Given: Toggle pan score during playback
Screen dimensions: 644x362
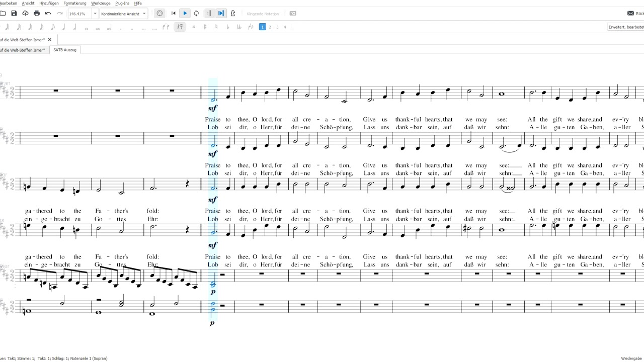Looking at the screenshot, I should coord(221,14).
